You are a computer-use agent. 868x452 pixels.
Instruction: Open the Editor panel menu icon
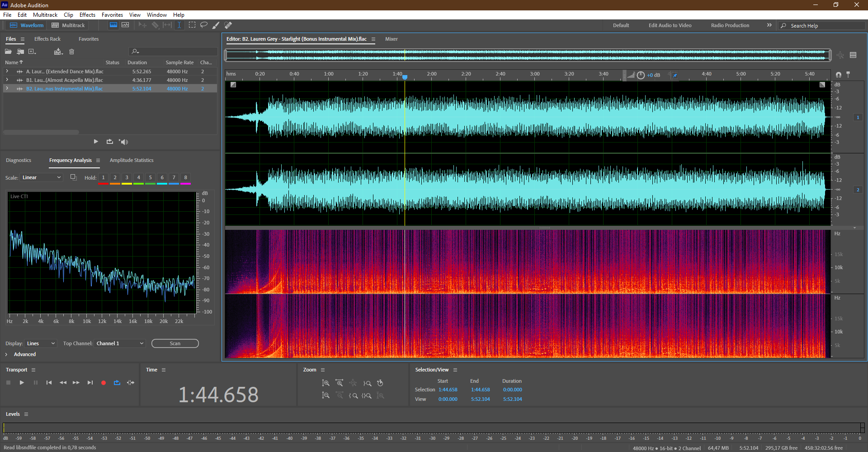coord(373,39)
